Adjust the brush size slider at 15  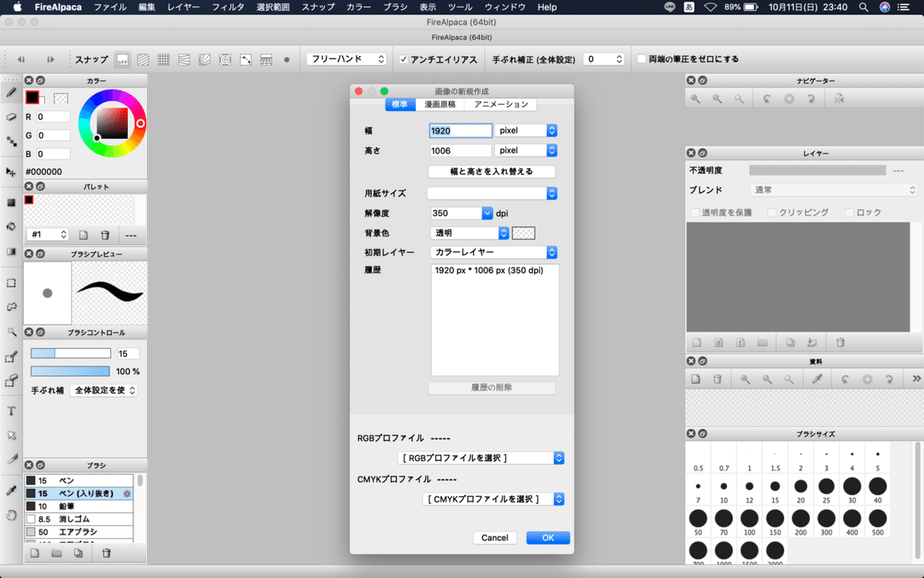coord(71,353)
